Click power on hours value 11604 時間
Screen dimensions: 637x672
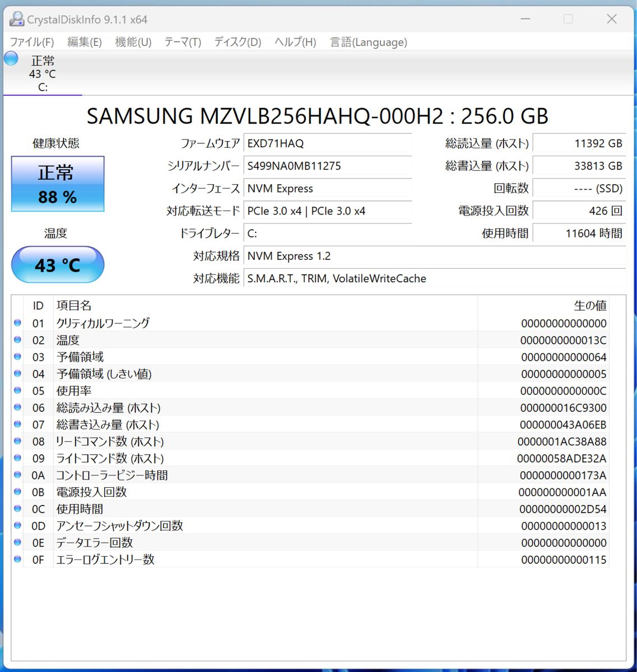coord(579,233)
